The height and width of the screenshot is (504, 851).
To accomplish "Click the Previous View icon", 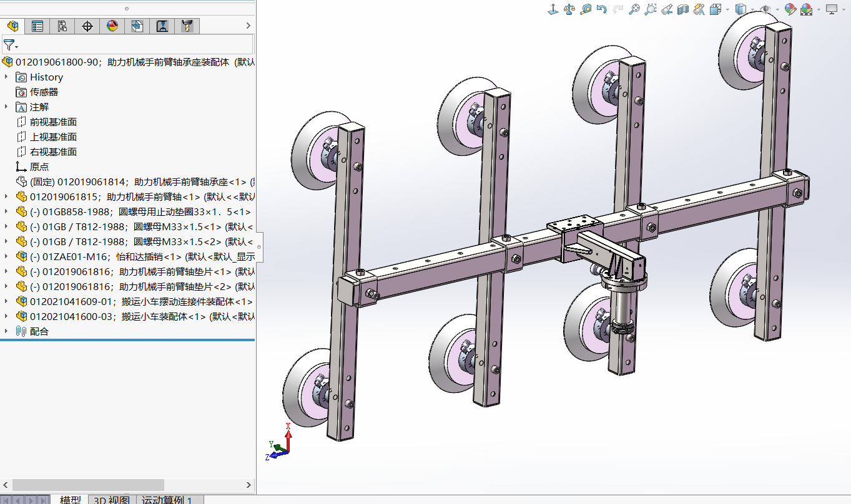I will click(x=667, y=9).
